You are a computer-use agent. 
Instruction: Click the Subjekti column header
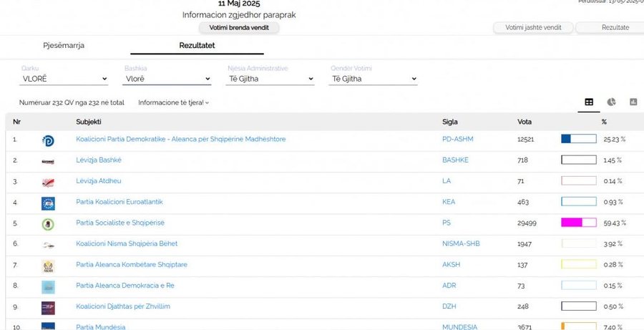(x=89, y=122)
